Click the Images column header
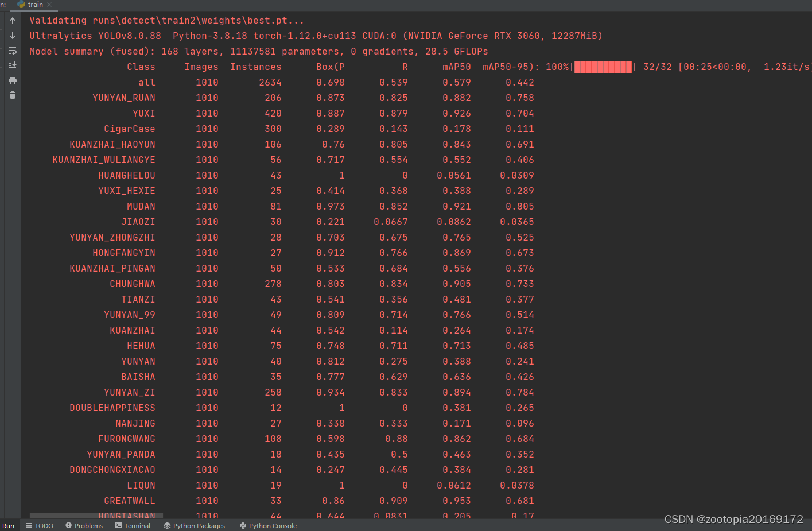 pos(201,67)
